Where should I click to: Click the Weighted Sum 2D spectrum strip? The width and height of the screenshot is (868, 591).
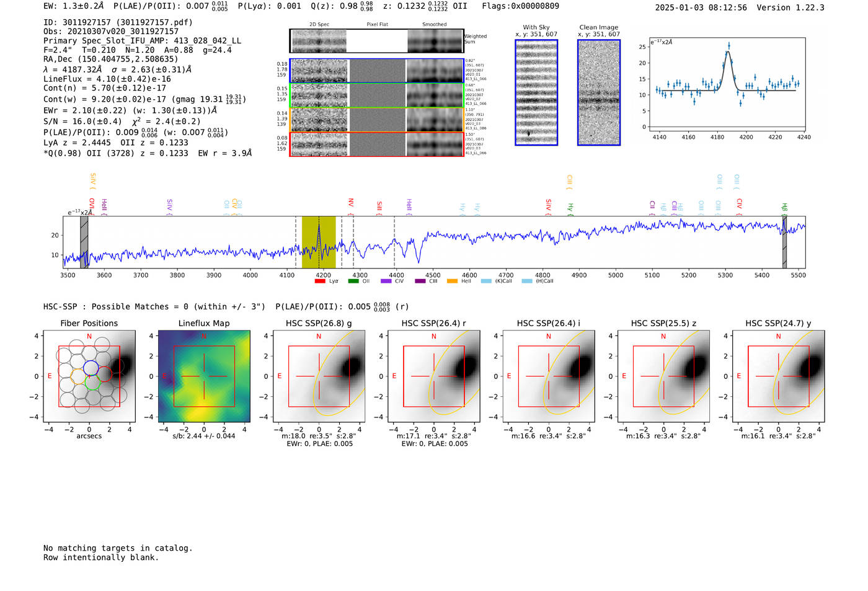coord(377,41)
